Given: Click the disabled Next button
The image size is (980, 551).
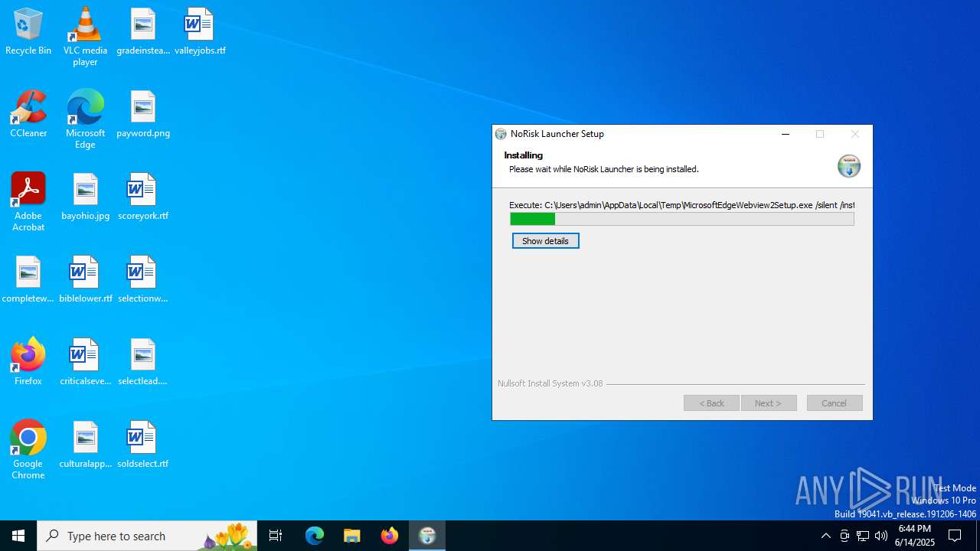Looking at the screenshot, I should (769, 403).
